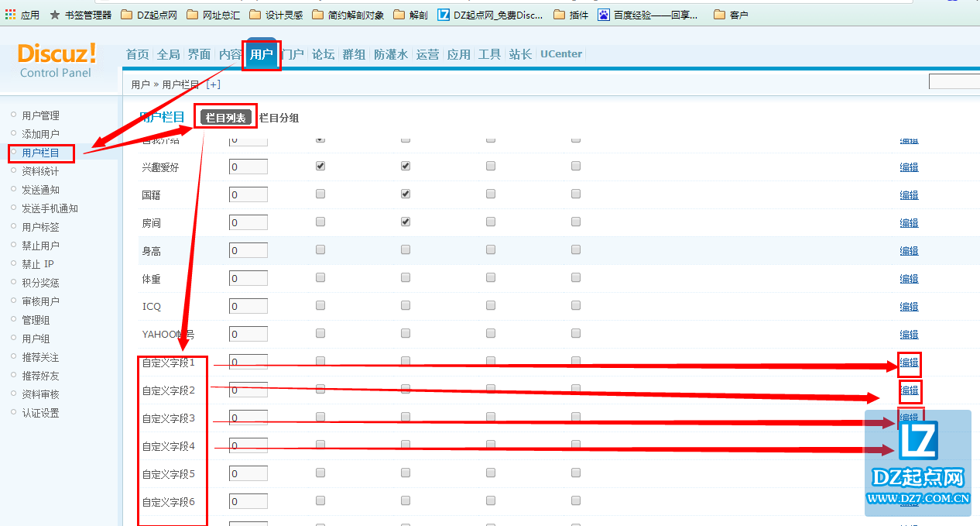Open the 百度经验 paw icon bookmark
This screenshot has height=526, width=980.
[x=603, y=14]
